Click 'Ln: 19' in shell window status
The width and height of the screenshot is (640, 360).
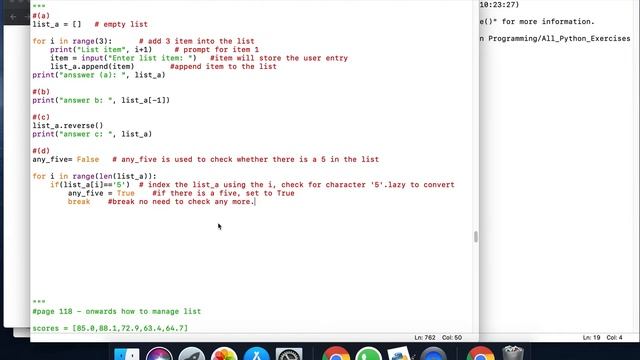[591, 338]
